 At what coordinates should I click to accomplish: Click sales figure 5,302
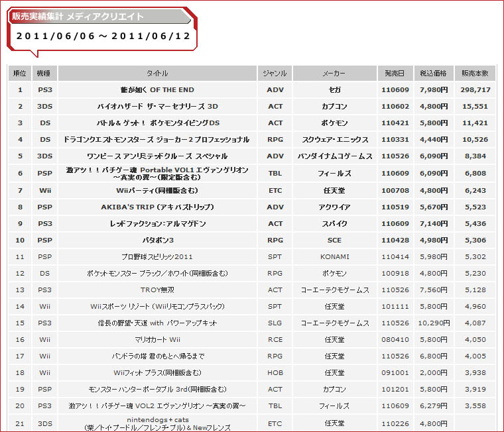pos(475,257)
